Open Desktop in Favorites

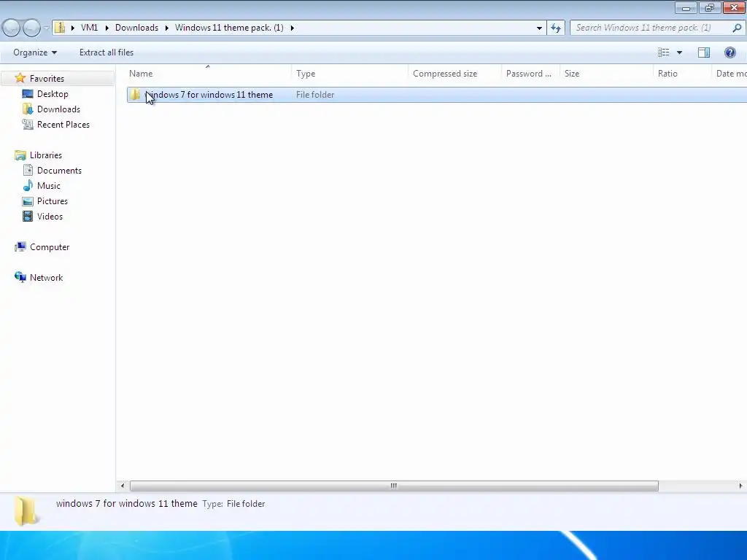coord(53,94)
